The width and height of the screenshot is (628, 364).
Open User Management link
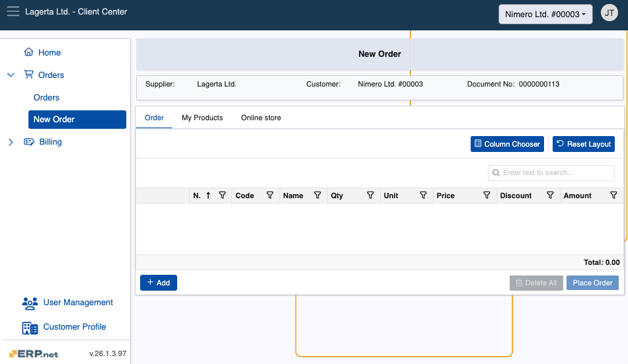coord(78,303)
